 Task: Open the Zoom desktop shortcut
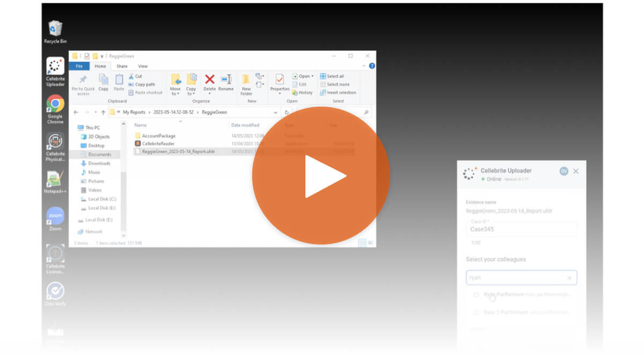coord(55,217)
